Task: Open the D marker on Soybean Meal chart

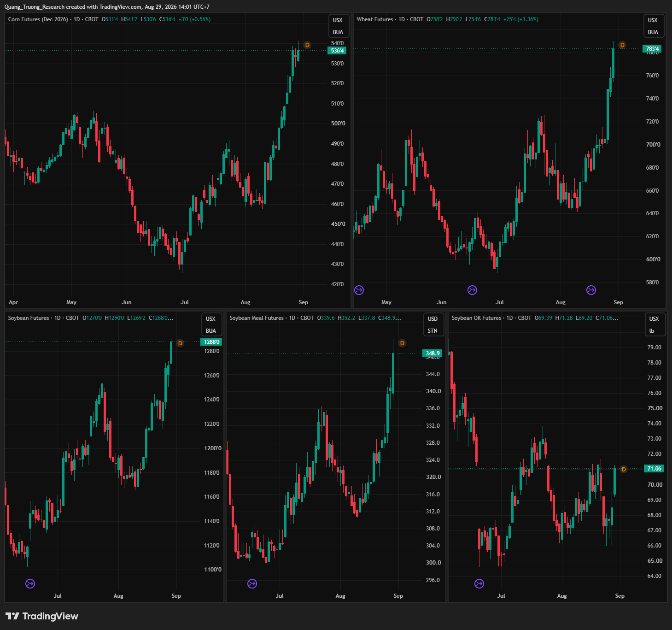Action: 402,343
